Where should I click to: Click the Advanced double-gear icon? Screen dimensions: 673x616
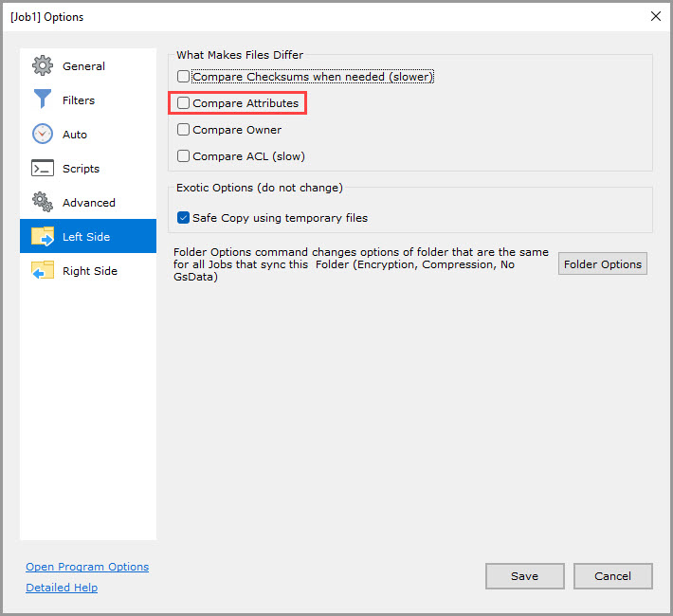43,203
